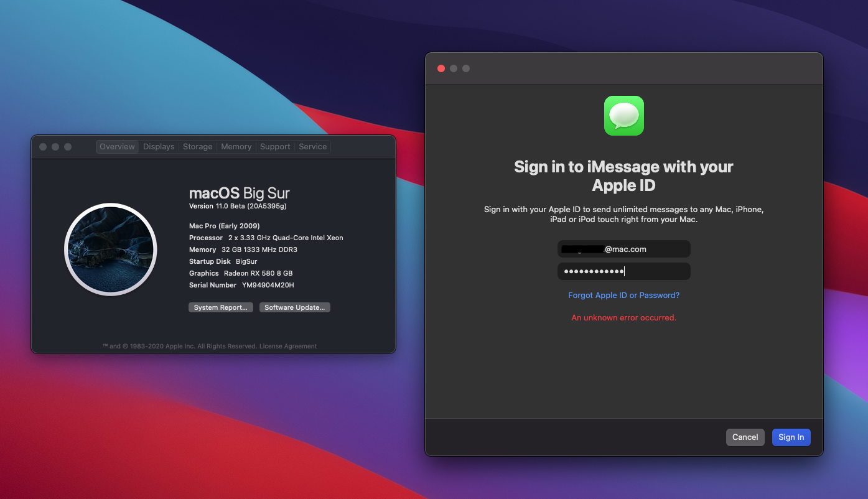Click the version text 11.0 Beta (20A5395g)

click(251, 206)
